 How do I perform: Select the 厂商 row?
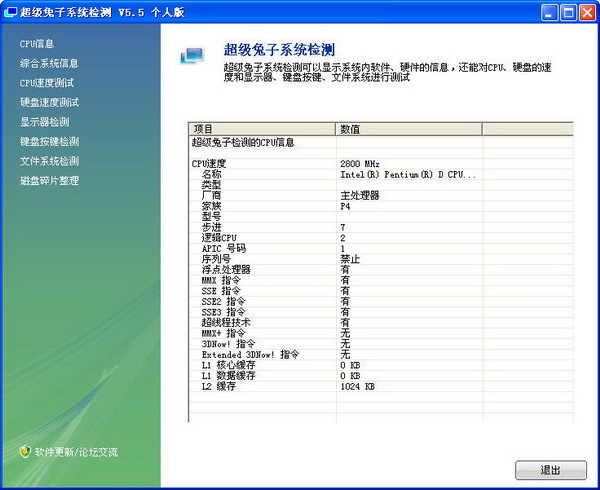pos(381,196)
